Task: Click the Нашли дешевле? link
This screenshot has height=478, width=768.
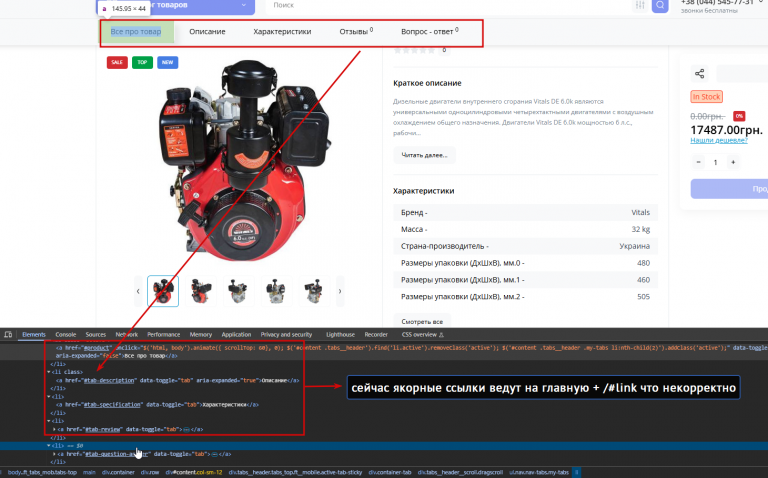Action: (719, 141)
